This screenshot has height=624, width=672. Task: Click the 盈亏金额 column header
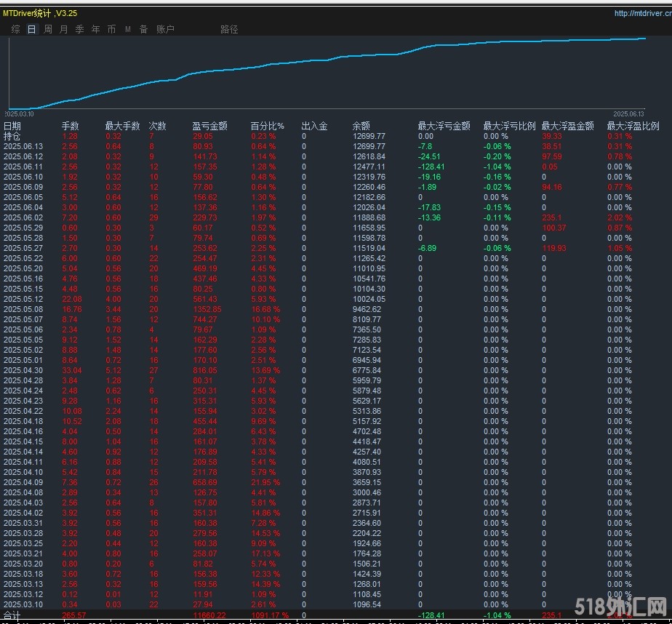(x=209, y=126)
